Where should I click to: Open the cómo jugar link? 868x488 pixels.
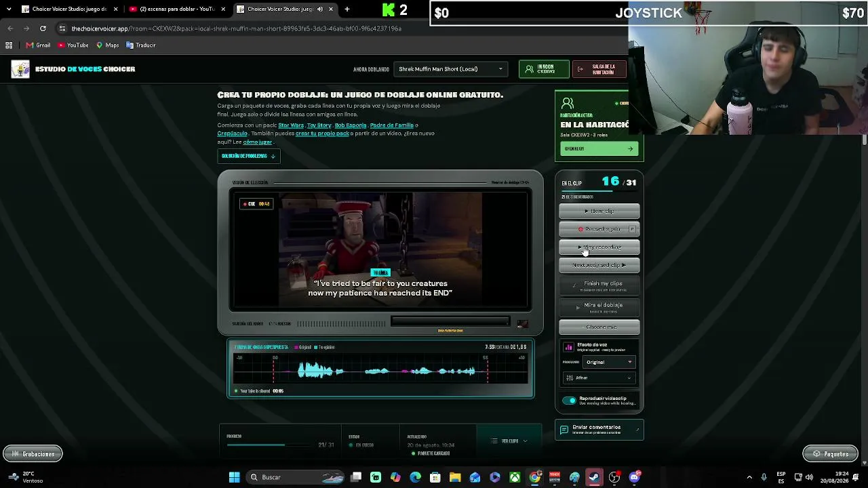click(x=258, y=142)
